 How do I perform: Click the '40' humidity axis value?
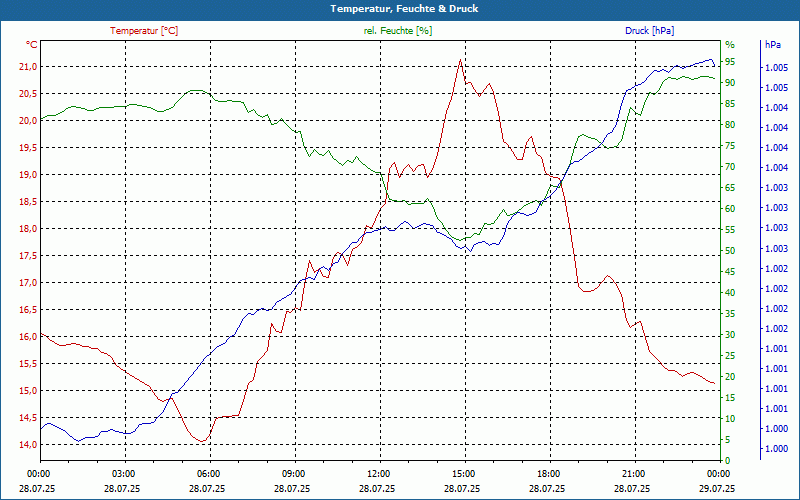tap(730, 293)
